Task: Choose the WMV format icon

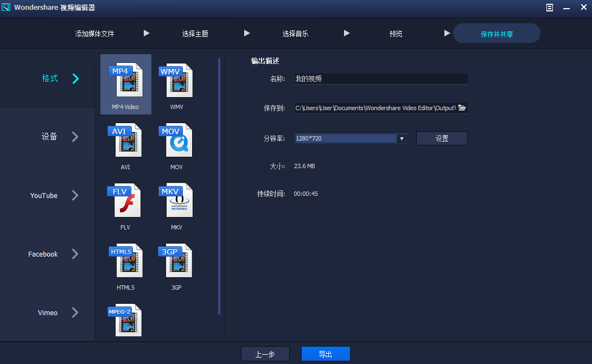Action: (x=176, y=80)
